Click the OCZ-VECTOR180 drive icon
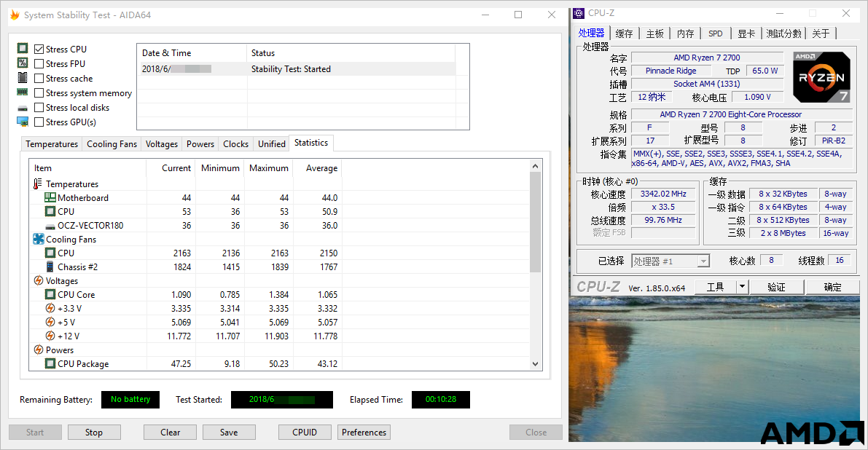Image resolution: width=868 pixels, height=450 pixels. (x=50, y=226)
